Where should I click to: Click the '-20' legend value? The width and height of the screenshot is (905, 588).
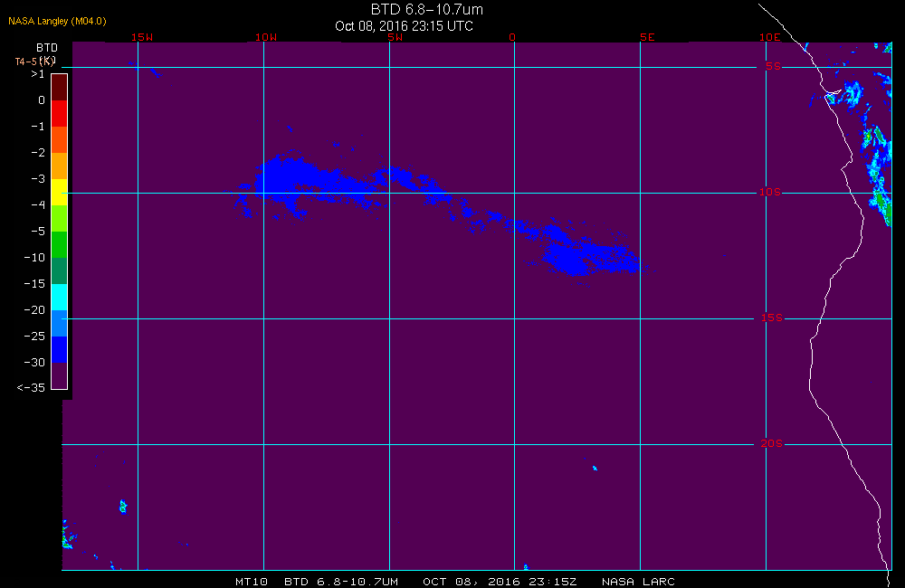tap(34, 310)
